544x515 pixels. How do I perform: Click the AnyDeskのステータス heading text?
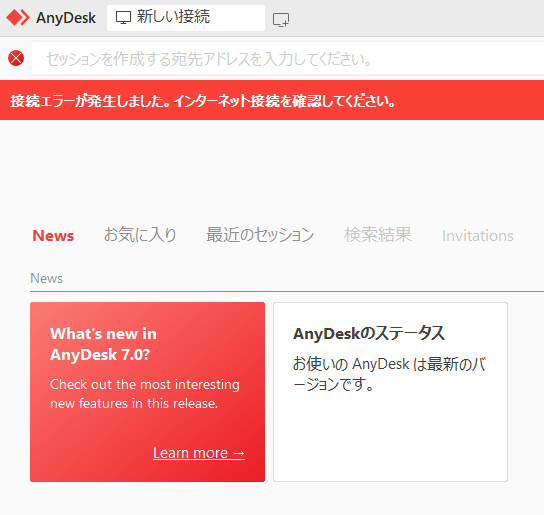[x=369, y=334]
